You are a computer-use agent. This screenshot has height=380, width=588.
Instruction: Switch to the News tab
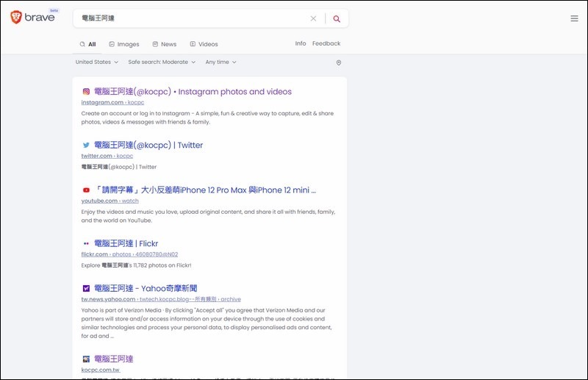tap(164, 44)
